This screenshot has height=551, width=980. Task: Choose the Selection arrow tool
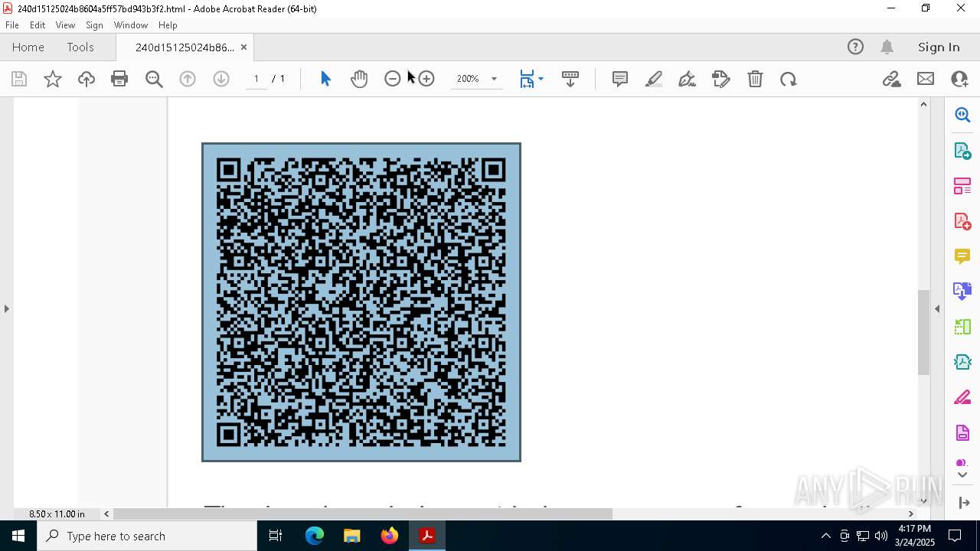click(325, 79)
